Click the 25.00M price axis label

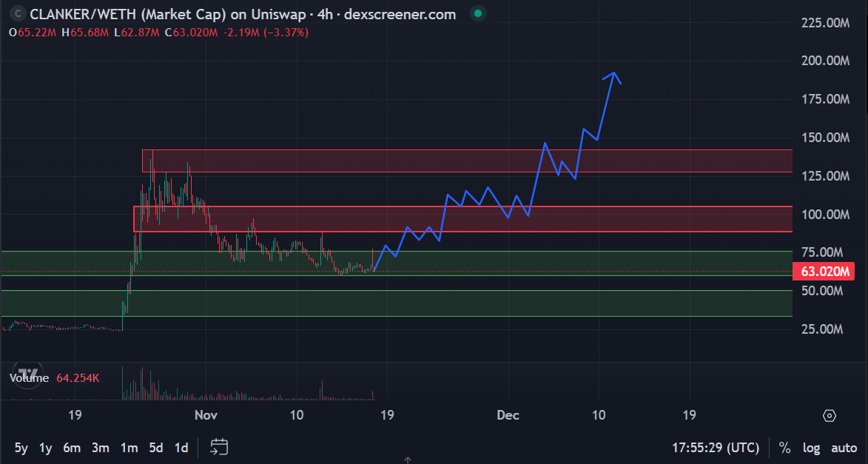coord(822,329)
